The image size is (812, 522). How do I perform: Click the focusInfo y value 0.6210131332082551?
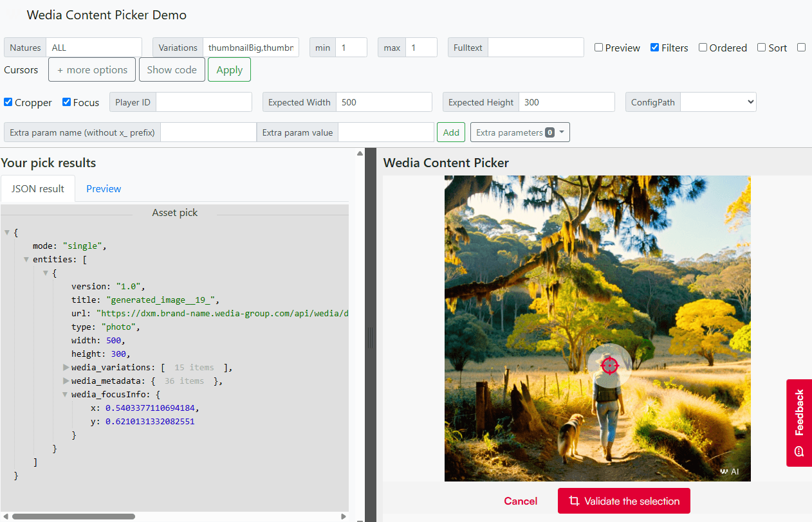[150, 421]
